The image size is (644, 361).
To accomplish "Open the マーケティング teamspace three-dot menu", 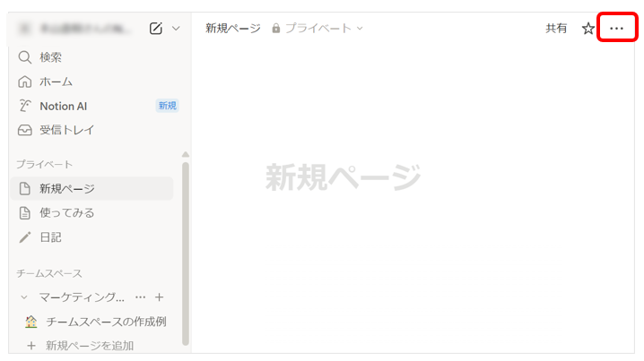I will (140, 297).
